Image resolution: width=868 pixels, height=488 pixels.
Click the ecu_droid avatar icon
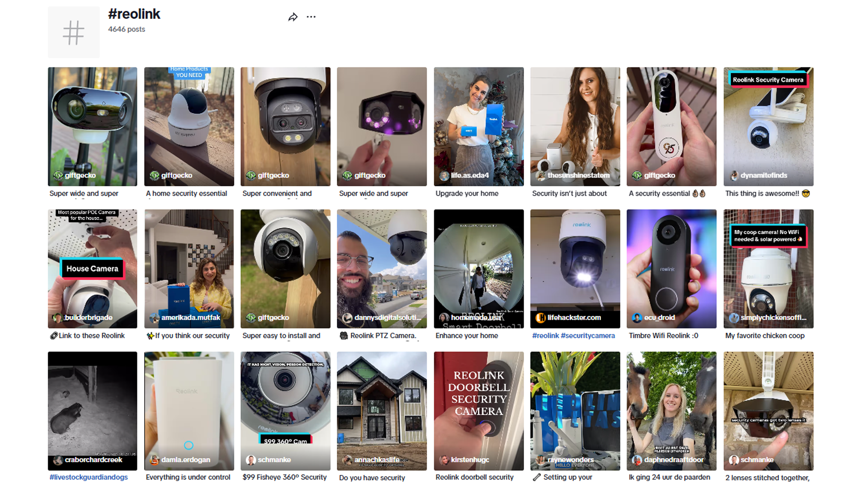[x=637, y=318]
